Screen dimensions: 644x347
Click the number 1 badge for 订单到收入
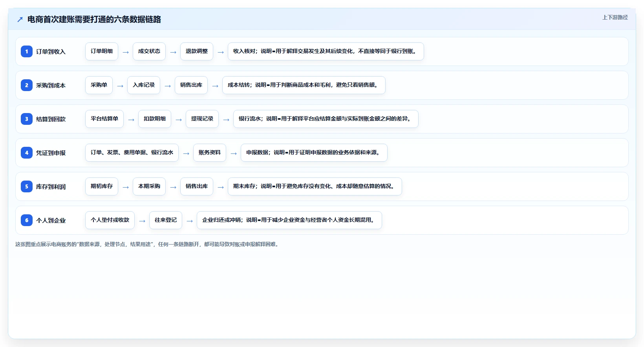click(x=27, y=51)
